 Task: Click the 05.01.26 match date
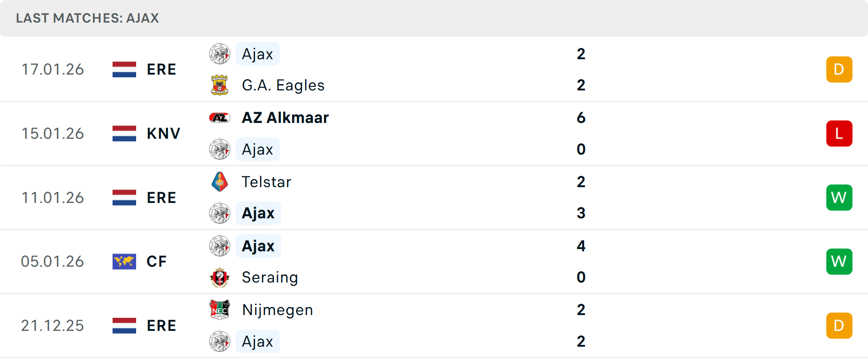click(52, 261)
